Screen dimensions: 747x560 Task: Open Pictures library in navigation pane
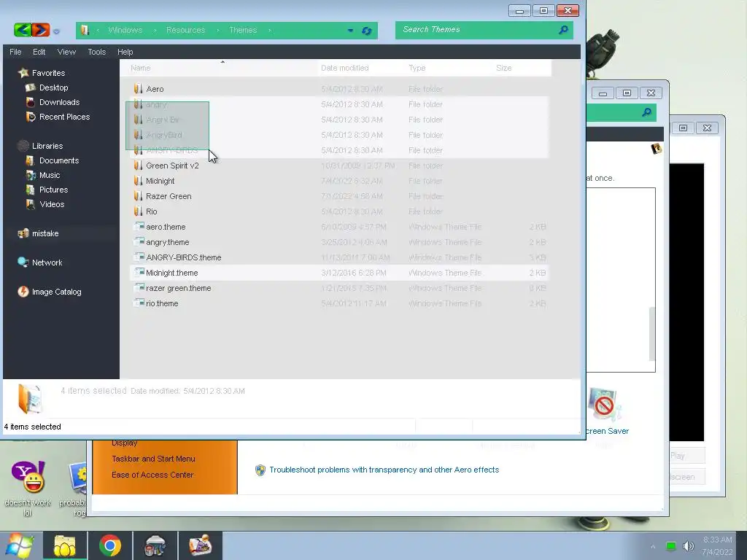53,190
